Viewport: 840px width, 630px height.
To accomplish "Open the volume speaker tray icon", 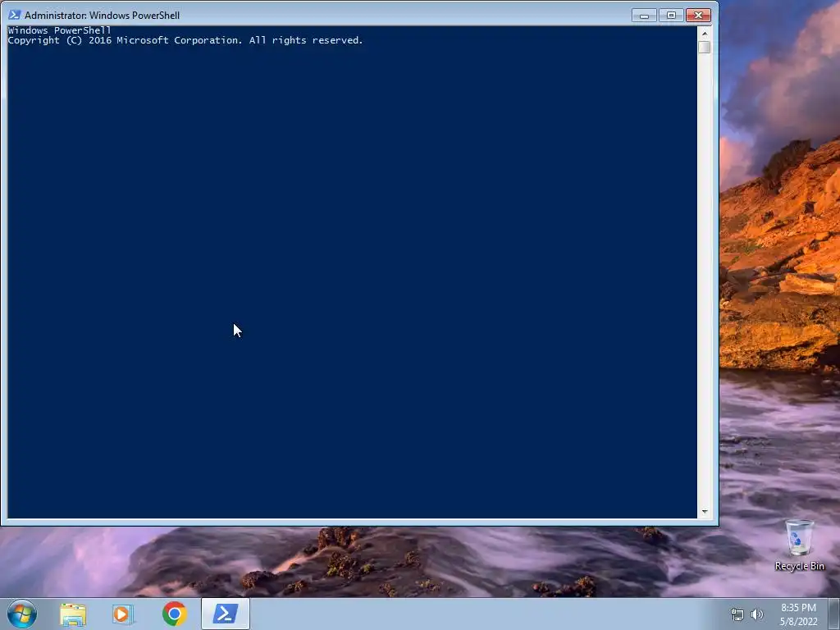I will (756, 614).
